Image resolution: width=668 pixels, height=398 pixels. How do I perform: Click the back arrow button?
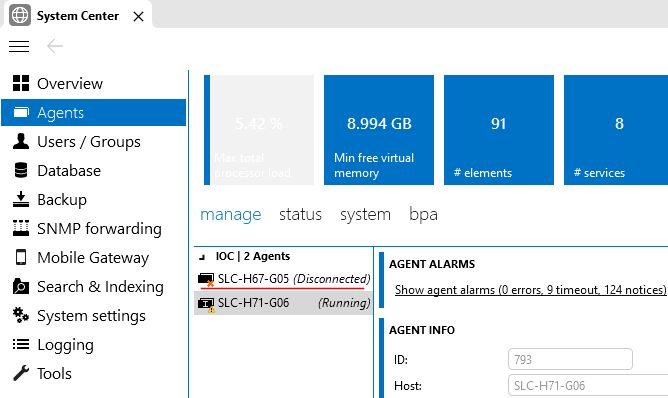coord(55,46)
